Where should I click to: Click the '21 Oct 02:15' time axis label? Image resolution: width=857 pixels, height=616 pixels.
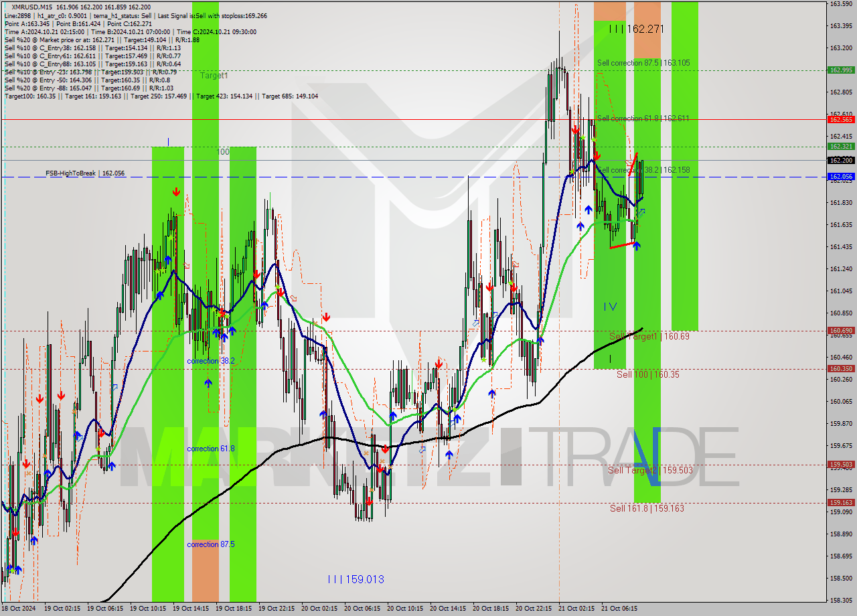point(576,609)
